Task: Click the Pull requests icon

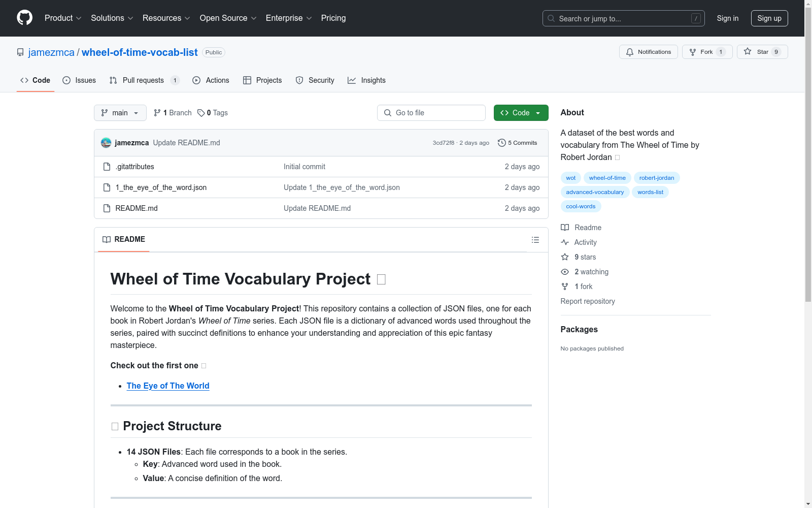Action: [x=113, y=80]
